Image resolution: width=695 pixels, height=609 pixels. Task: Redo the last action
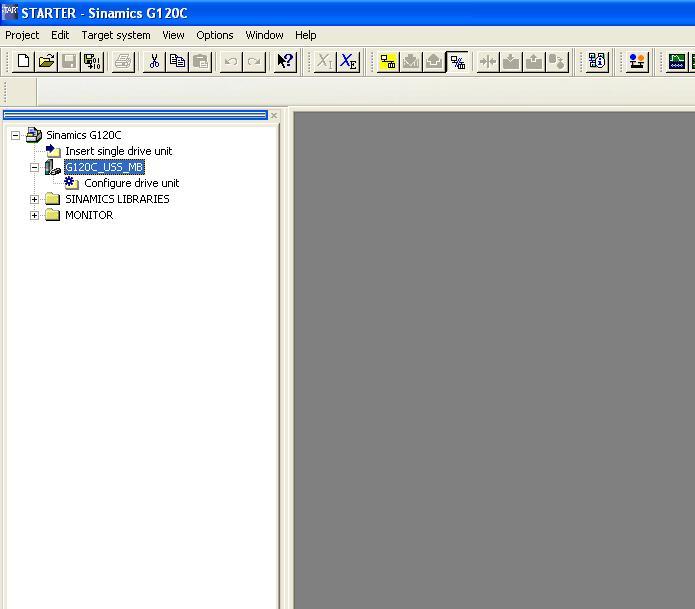[254, 61]
